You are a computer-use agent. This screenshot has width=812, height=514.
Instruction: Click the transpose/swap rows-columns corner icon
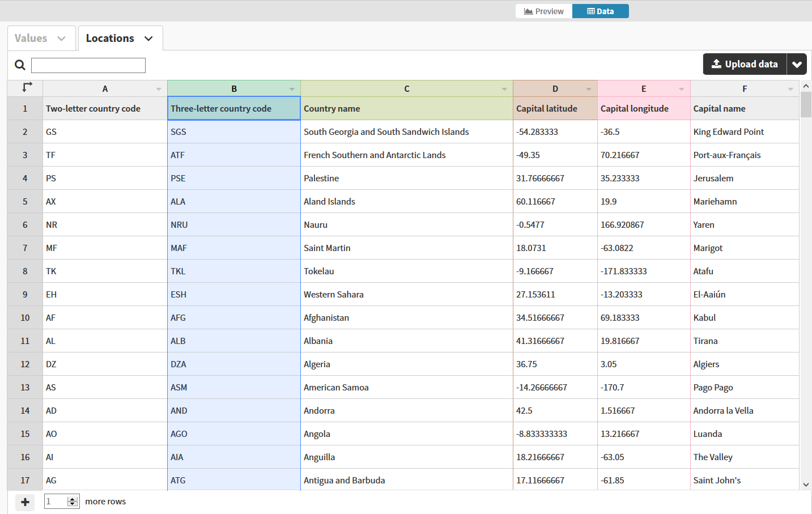[x=27, y=87]
